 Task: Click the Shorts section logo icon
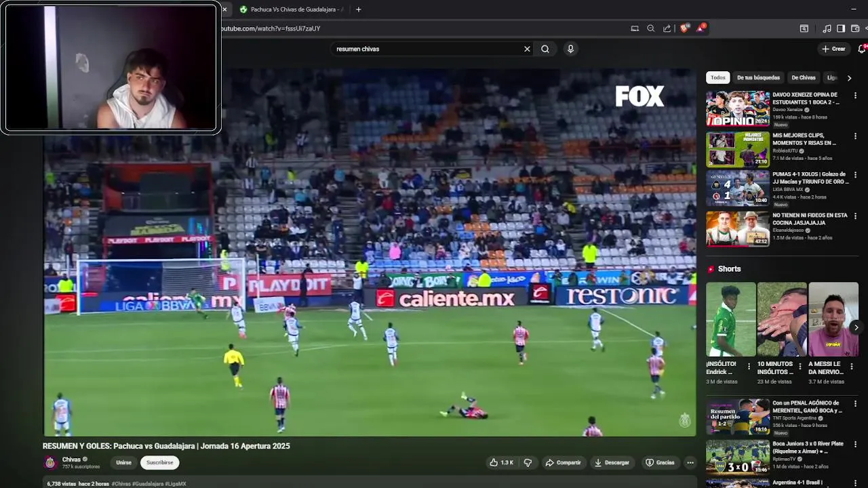pos(711,269)
